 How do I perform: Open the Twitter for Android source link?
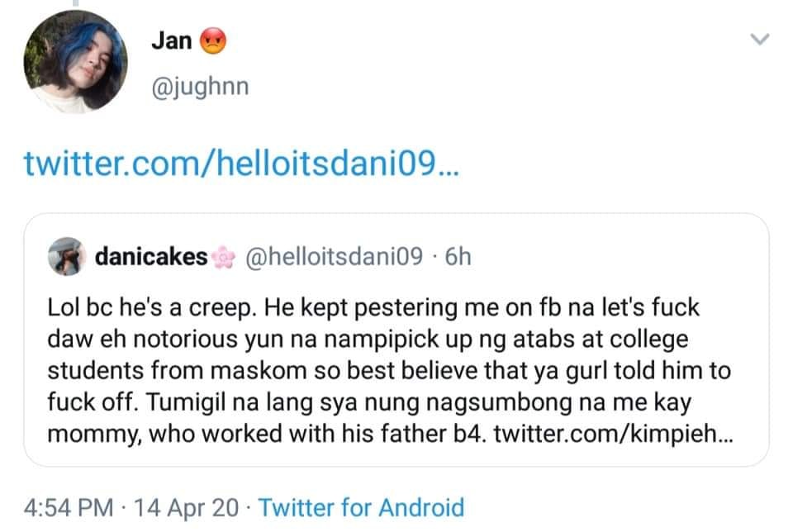coord(361,507)
